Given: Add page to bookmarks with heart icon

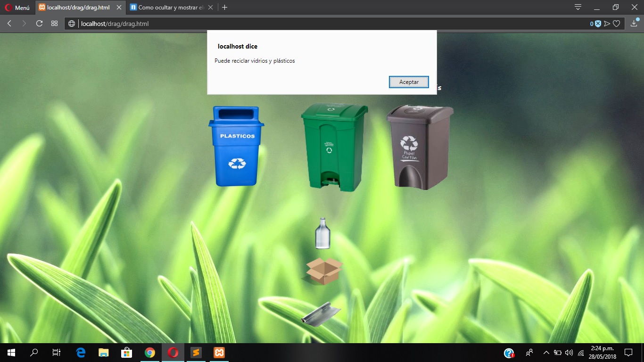Looking at the screenshot, I should (x=616, y=24).
